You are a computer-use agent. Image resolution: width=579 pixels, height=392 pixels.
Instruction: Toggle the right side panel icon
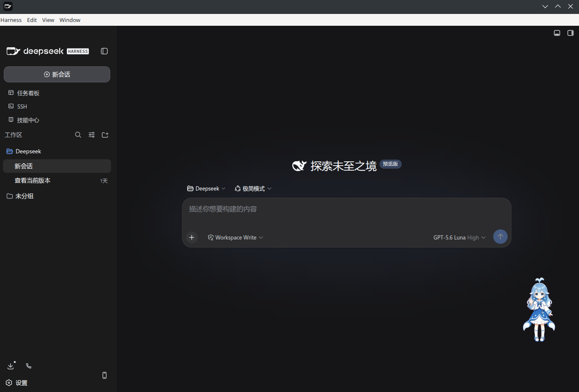(x=571, y=33)
